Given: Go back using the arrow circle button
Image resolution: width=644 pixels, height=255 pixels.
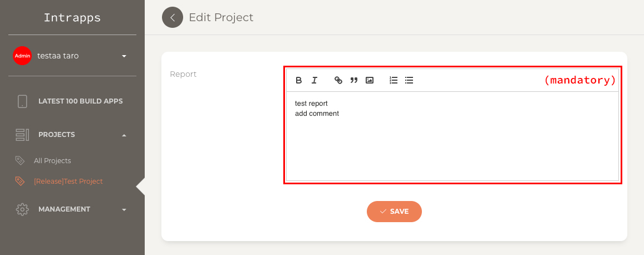Looking at the screenshot, I should pos(173,17).
